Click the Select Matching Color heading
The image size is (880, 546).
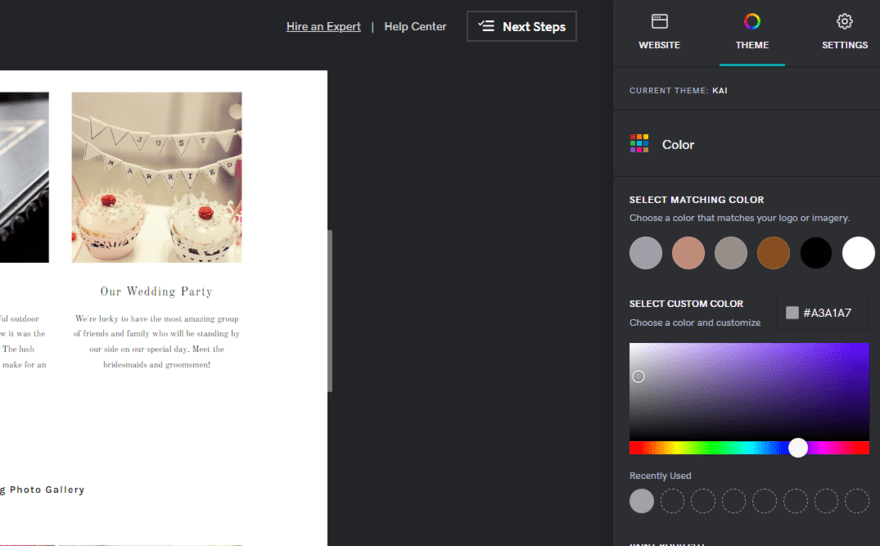click(x=696, y=200)
